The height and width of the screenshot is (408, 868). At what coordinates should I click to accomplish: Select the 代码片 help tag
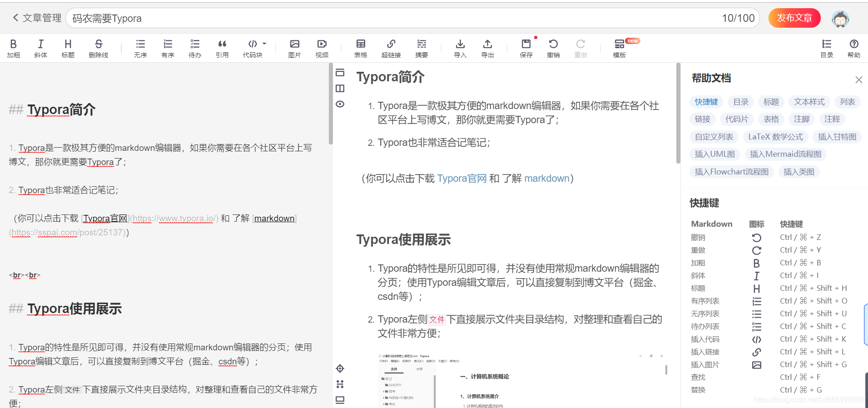click(737, 119)
